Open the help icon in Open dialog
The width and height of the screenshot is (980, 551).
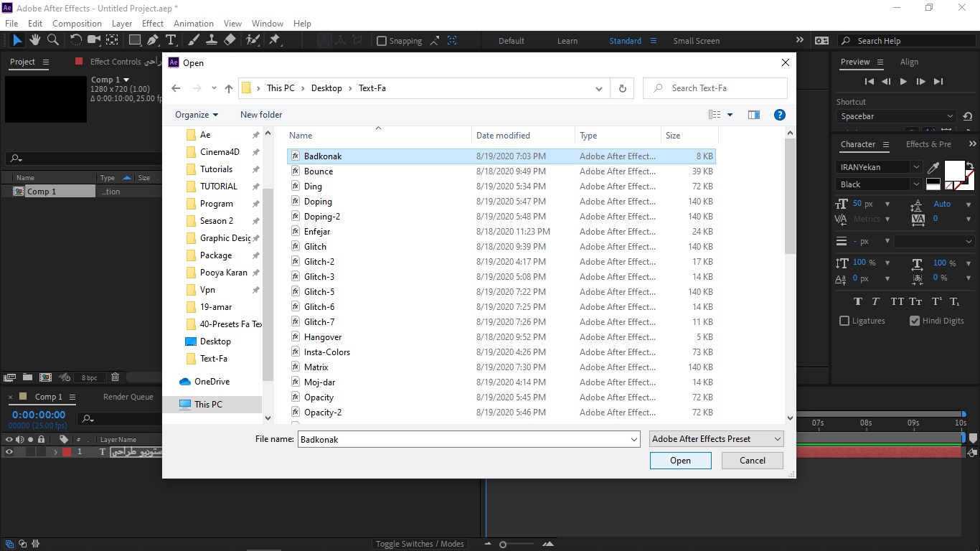pos(780,115)
